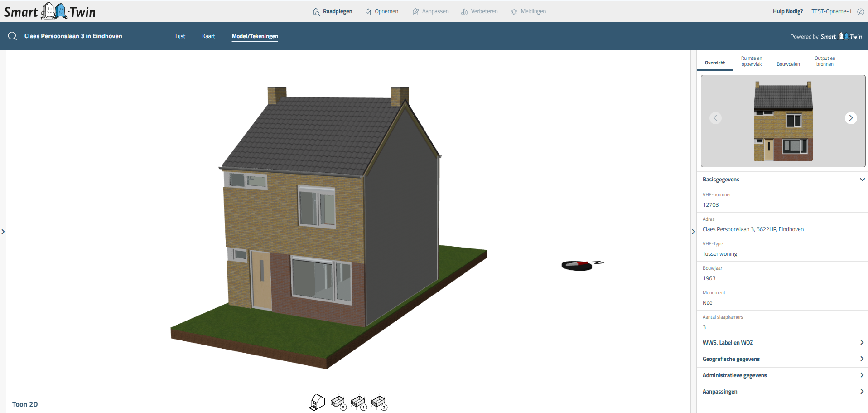868x413 pixels.
Task: Toggle view with Toon 2D
Action: (x=25, y=404)
